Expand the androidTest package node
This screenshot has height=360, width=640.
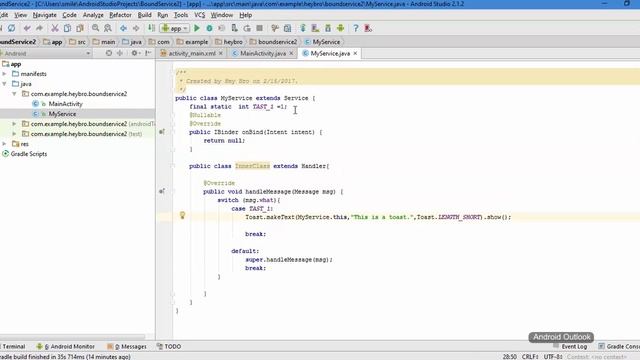(14, 124)
